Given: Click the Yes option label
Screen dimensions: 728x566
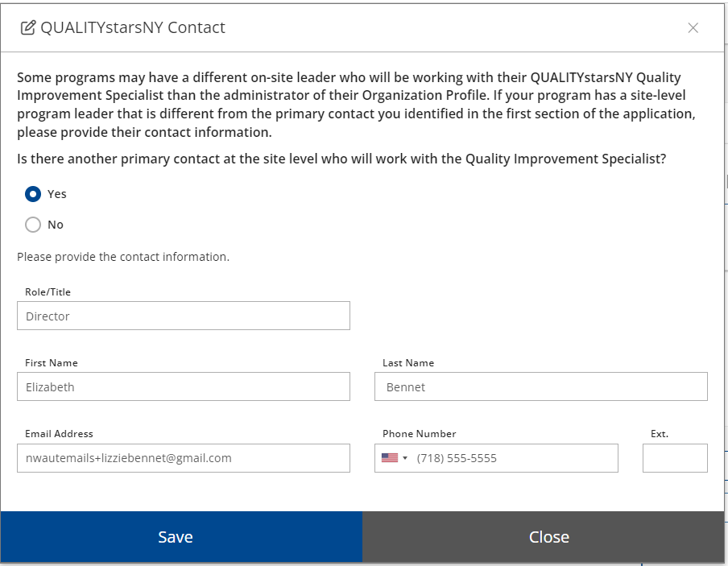Looking at the screenshot, I should [x=57, y=194].
